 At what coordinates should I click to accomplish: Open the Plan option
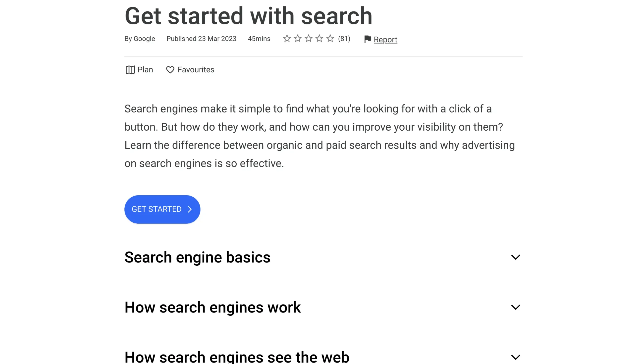(x=139, y=70)
